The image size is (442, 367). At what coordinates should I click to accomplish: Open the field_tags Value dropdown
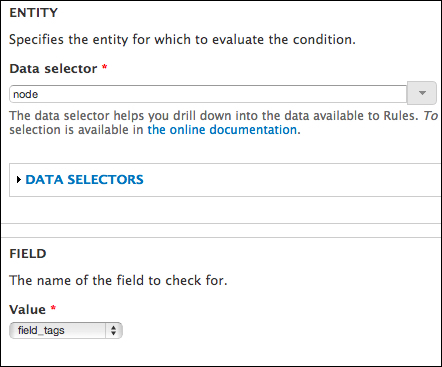click(x=66, y=331)
